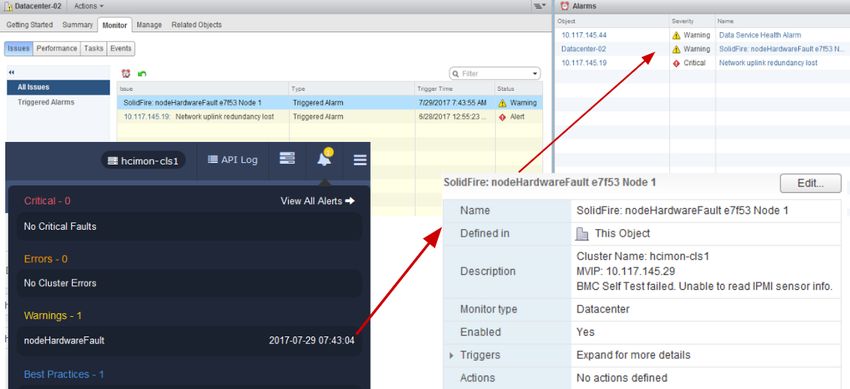This screenshot has height=389, width=850.
Task: Click the red alarm clock icon in Issues toolbar
Action: 126,73
